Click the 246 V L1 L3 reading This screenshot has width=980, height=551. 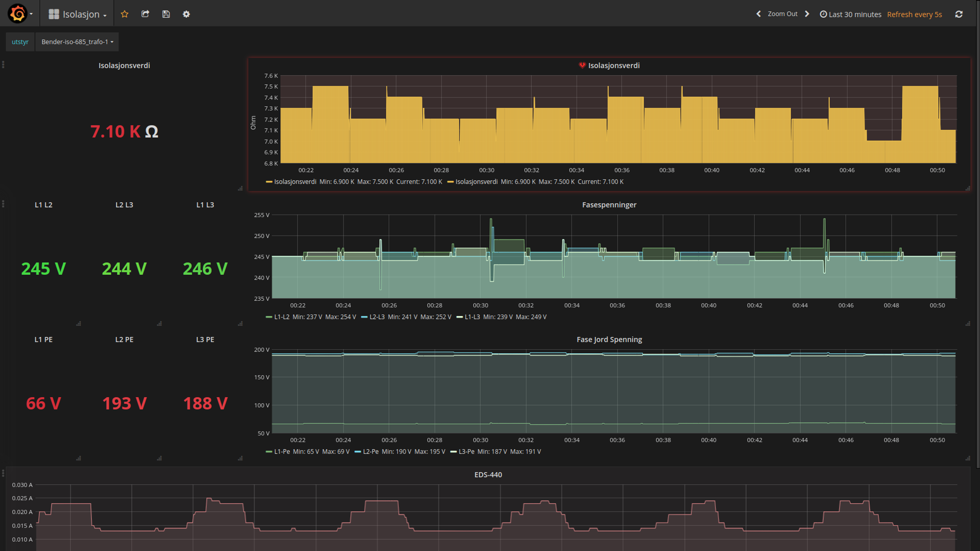[x=205, y=268]
